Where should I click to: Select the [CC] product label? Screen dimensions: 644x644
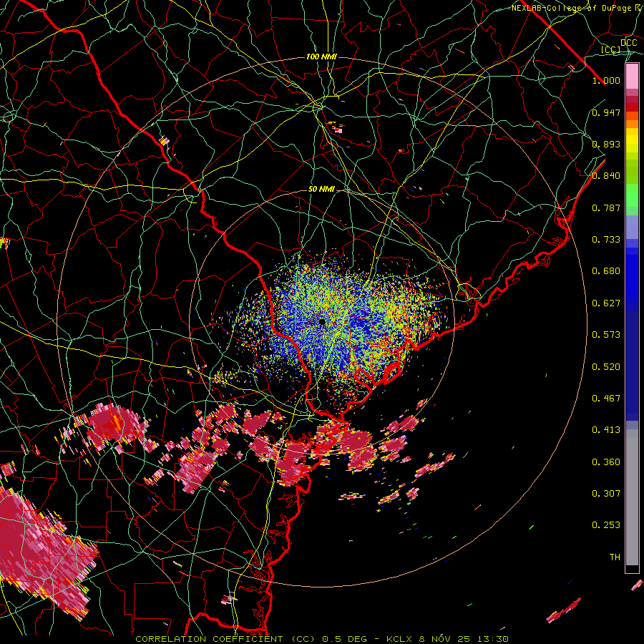tap(611, 49)
